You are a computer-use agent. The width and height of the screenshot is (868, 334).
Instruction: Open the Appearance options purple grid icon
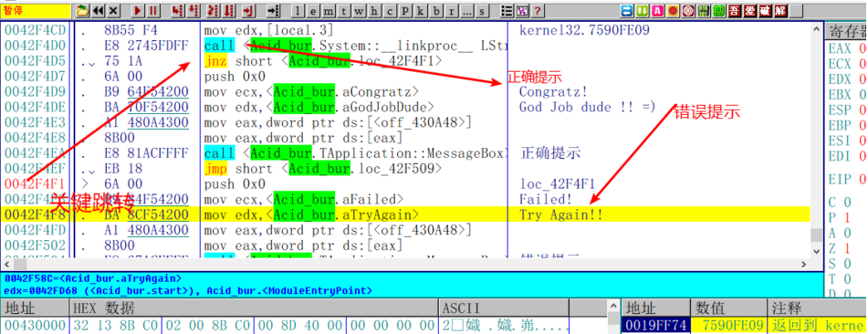[522, 11]
